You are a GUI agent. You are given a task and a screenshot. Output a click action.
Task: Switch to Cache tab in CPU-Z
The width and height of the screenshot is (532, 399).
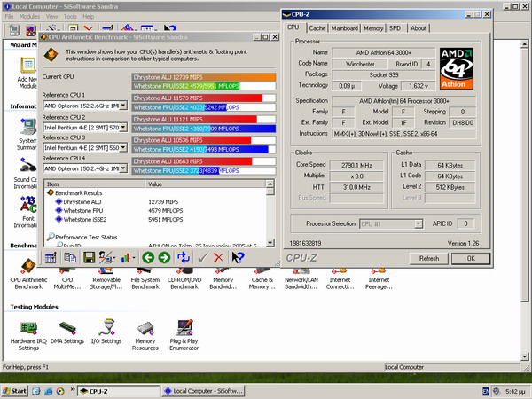(x=317, y=28)
